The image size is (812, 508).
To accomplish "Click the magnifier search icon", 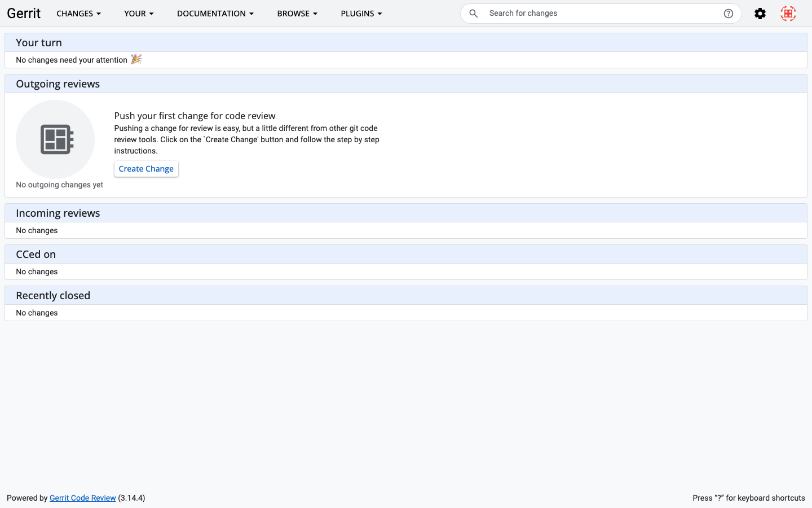I will click(474, 14).
